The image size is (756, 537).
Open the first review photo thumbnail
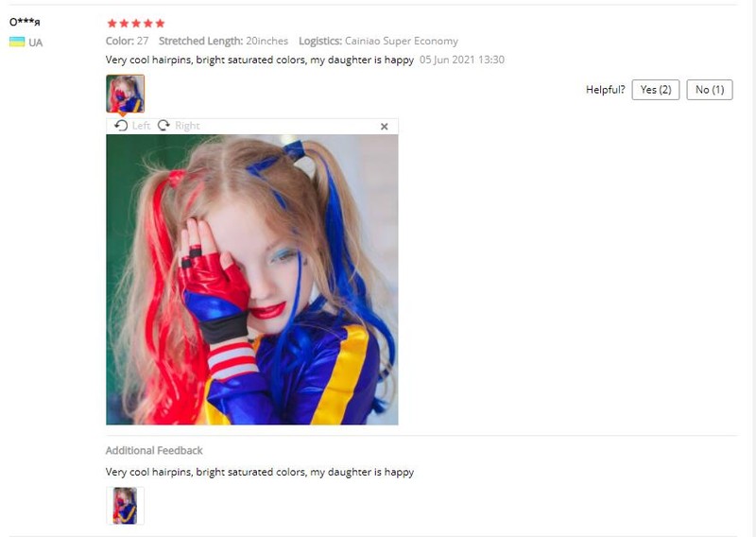coord(126,94)
